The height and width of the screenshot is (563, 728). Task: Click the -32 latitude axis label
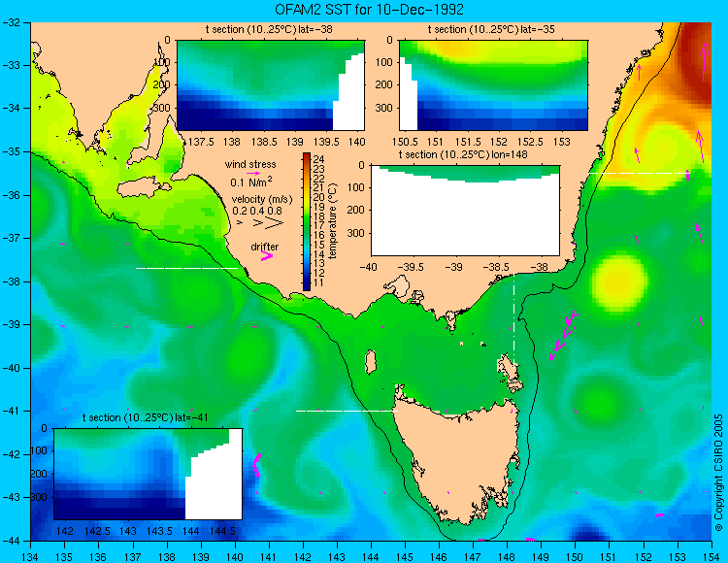tap(10, 21)
